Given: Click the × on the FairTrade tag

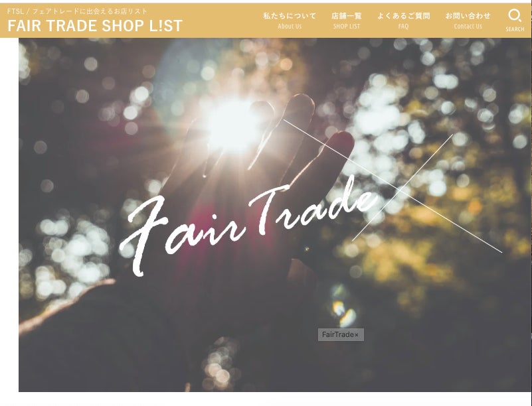Looking at the screenshot, I should click(x=357, y=335).
